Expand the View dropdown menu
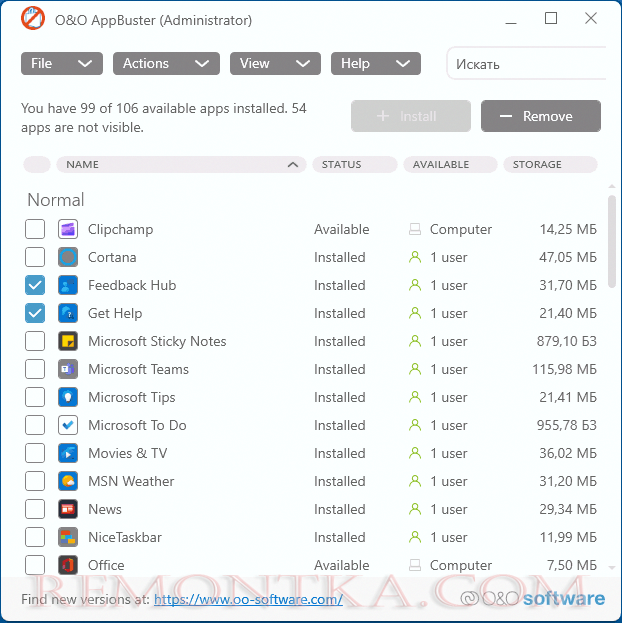Image resolution: width=622 pixels, height=623 pixels. (x=275, y=64)
